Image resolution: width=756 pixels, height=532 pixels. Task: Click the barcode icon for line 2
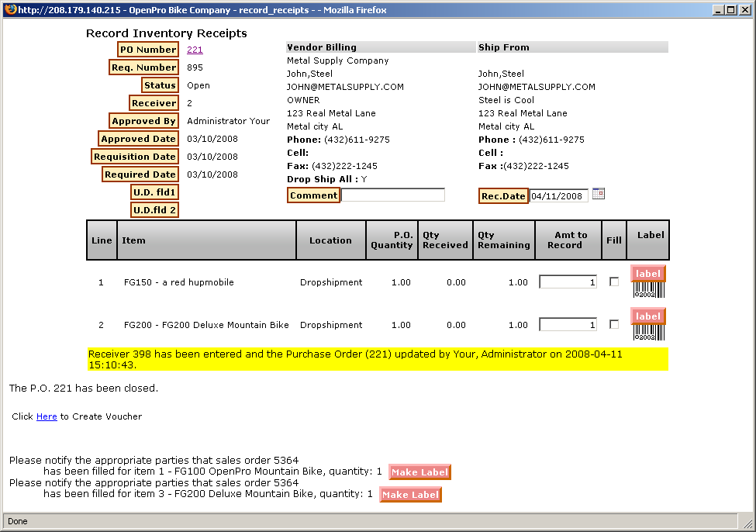[x=648, y=333]
